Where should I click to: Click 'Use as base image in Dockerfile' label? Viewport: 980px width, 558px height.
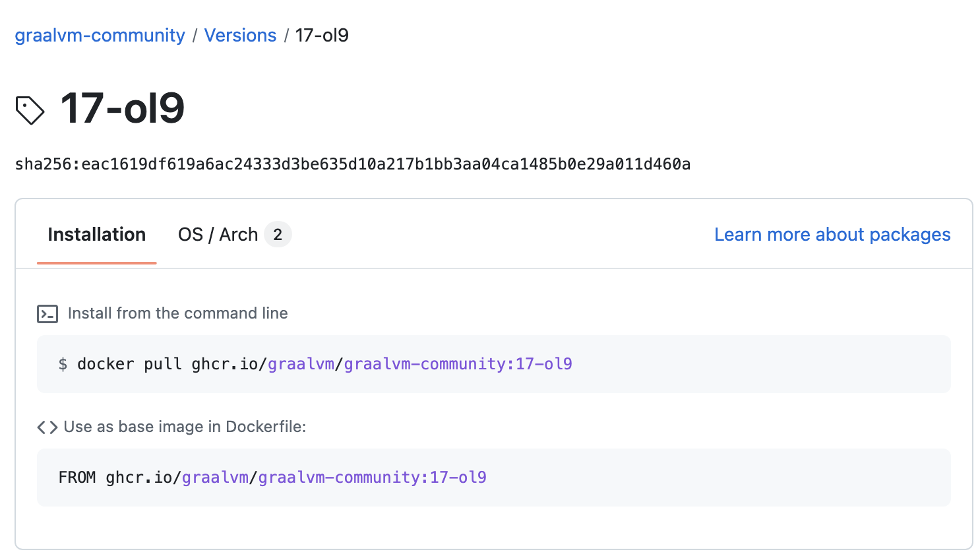tap(185, 427)
